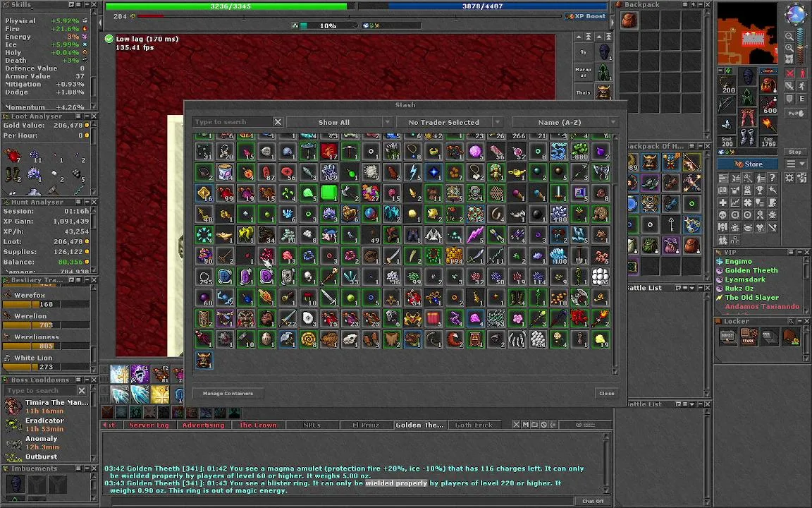Screen dimensions: 812x508
Task: Zoom out the minimap with the minus magnifier
Action: coord(789,36)
